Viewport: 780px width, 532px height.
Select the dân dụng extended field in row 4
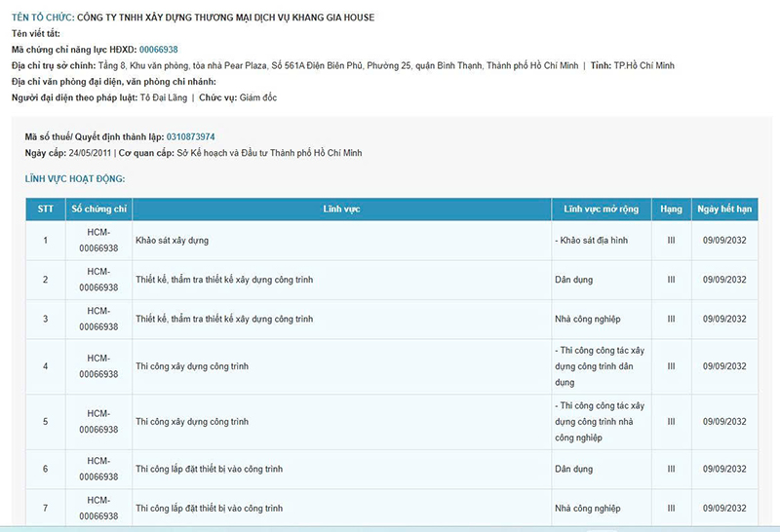[x=600, y=366]
